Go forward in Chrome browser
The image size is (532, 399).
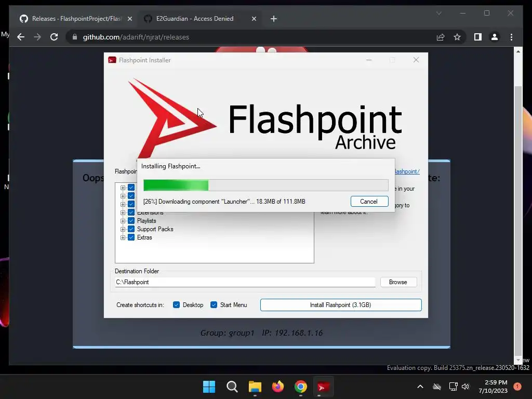point(37,37)
